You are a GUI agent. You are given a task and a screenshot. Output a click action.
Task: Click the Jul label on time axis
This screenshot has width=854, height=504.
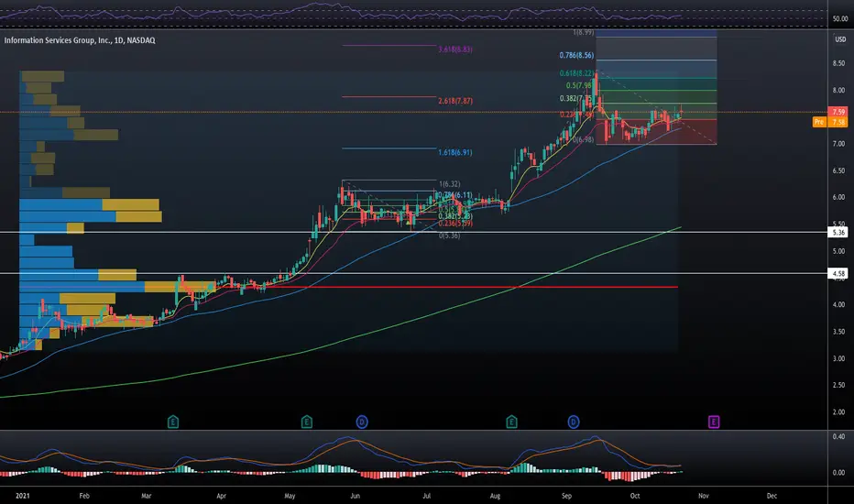click(426, 496)
